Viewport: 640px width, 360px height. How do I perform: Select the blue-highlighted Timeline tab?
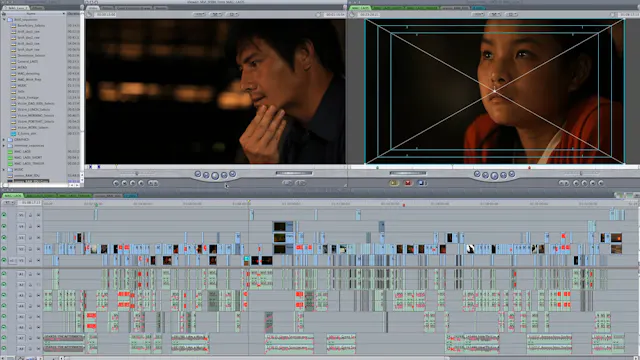[x=130, y=196]
